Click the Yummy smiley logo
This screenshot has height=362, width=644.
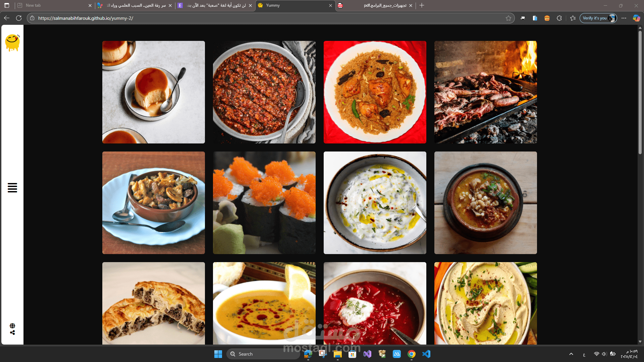pyautogui.click(x=12, y=43)
